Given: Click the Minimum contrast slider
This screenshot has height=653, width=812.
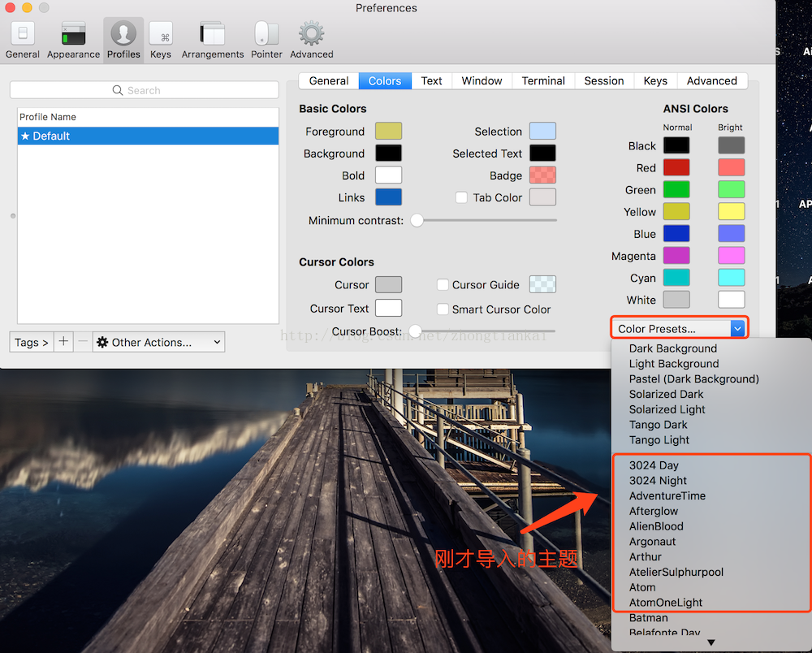Looking at the screenshot, I should pyautogui.click(x=484, y=220).
